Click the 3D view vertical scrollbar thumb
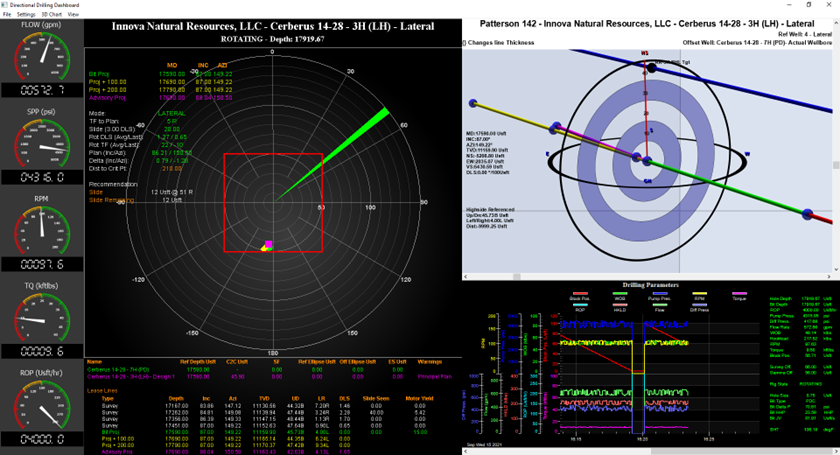Screen dimensions: 840x455 pyautogui.click(x=836, y=165)
